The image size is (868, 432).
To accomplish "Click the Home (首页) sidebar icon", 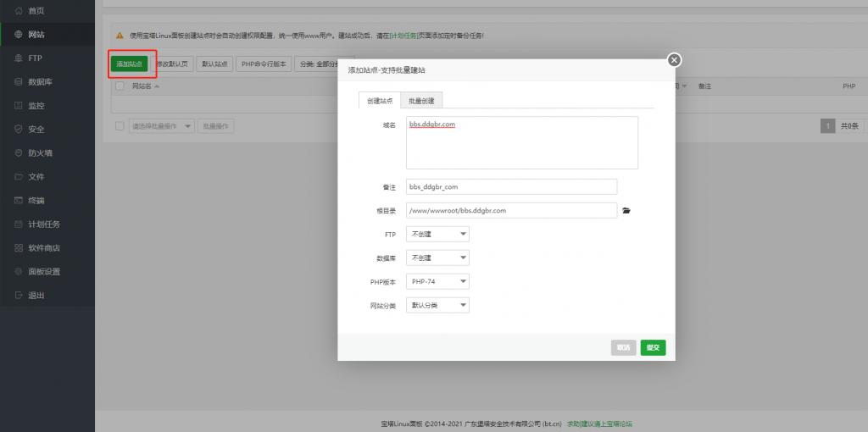I will 19,10.
